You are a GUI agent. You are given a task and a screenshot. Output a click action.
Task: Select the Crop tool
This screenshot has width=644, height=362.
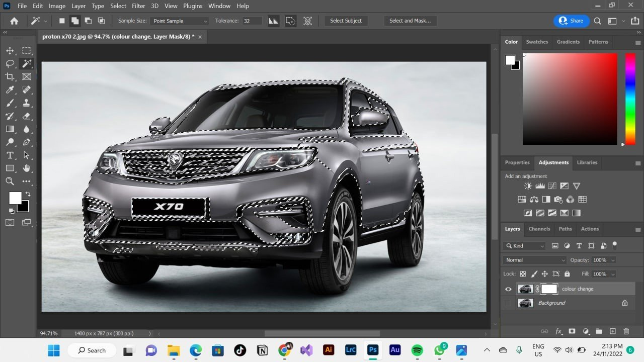[10, 77]
